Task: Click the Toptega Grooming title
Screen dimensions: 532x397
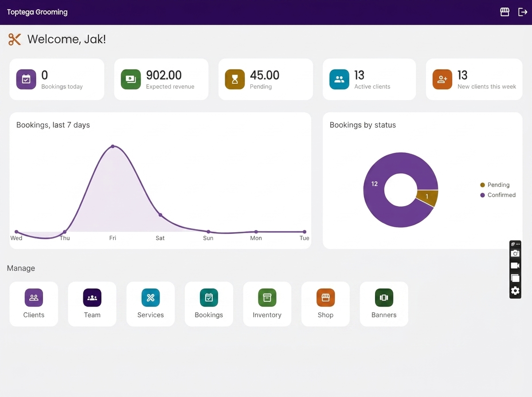Action: (x=37, y=12)
